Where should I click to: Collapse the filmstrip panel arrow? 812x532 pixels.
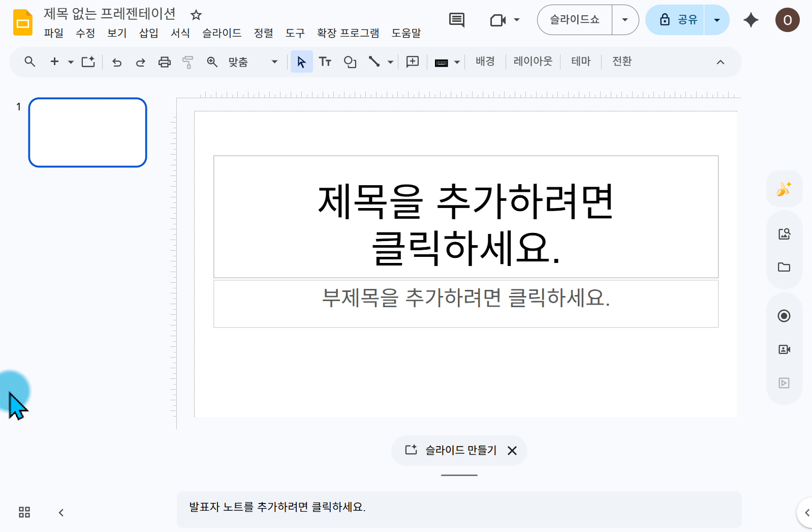[x=61, y=512]
